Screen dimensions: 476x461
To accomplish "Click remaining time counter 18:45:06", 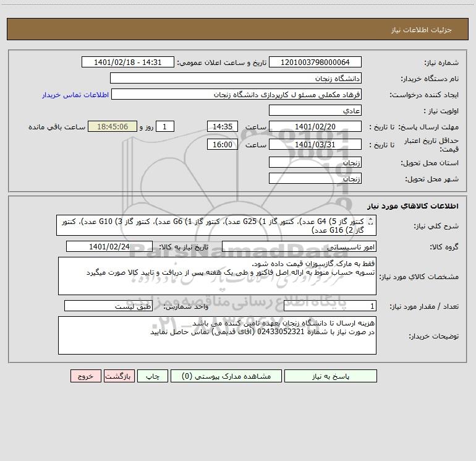I will point(113,126).
